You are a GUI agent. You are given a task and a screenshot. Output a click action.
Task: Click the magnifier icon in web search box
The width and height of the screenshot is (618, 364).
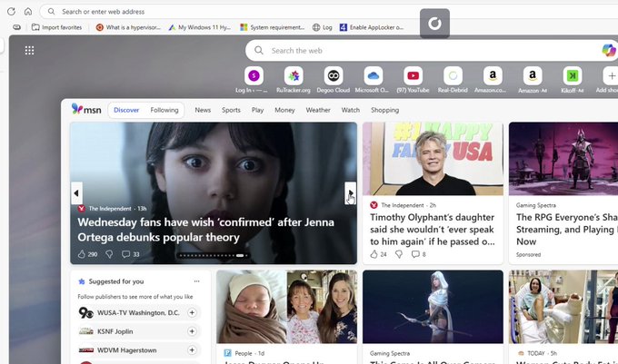point(258,50)
